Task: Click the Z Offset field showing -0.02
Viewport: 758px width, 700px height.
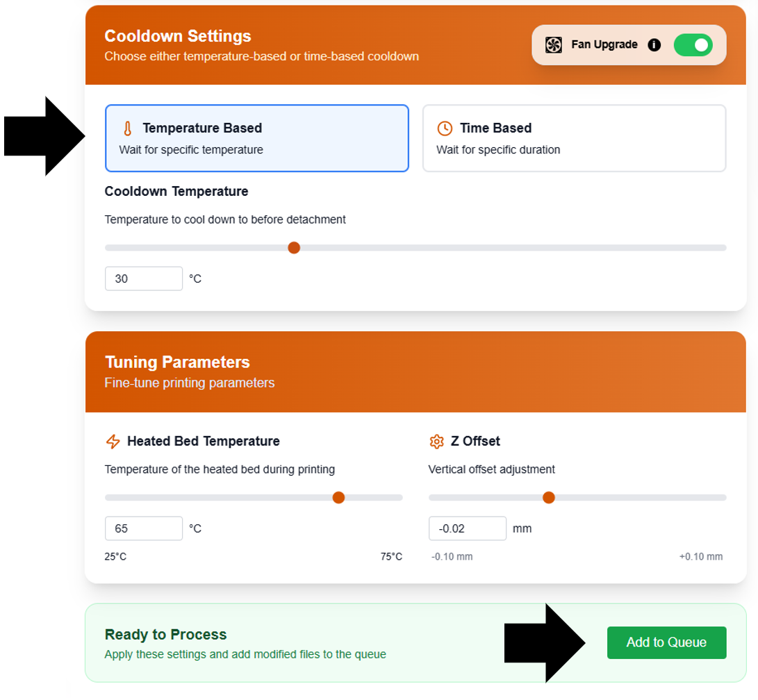Action: coord(467,528)
